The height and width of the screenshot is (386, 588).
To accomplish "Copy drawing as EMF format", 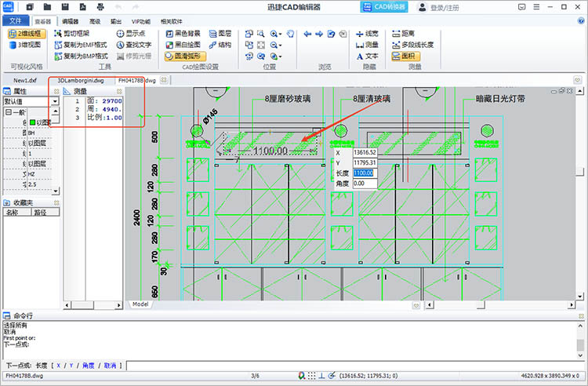I will [x=81, y=45].
